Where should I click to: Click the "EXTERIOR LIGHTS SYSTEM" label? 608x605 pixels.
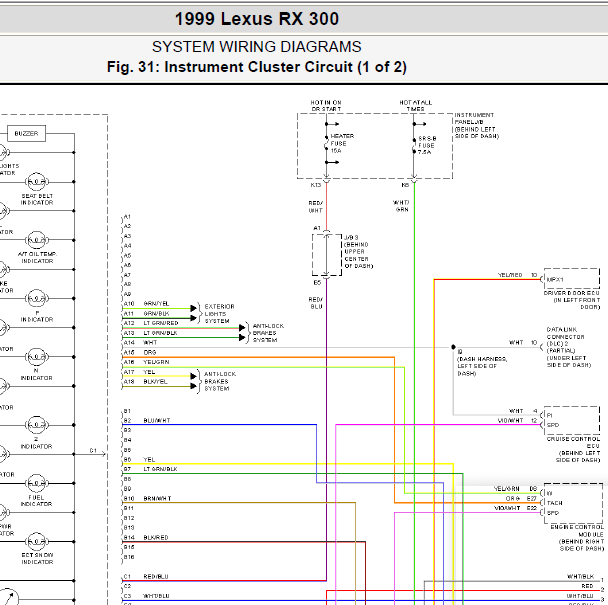(x=219, y=314)
